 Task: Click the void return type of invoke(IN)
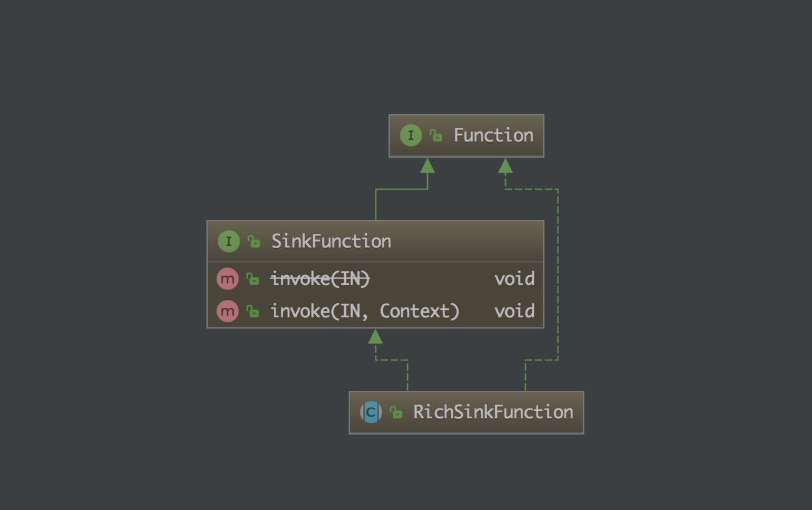514,279
